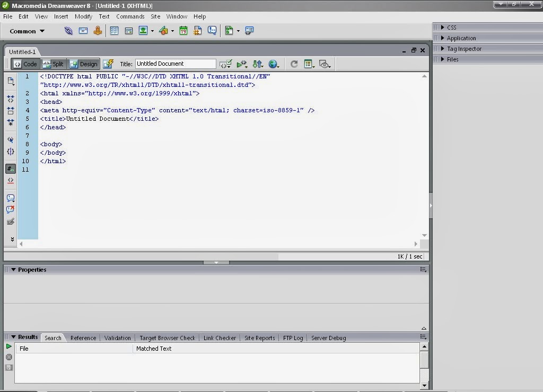
Task: Open Preview/Debug in Browser menu
Action: (x=274, y=64)
